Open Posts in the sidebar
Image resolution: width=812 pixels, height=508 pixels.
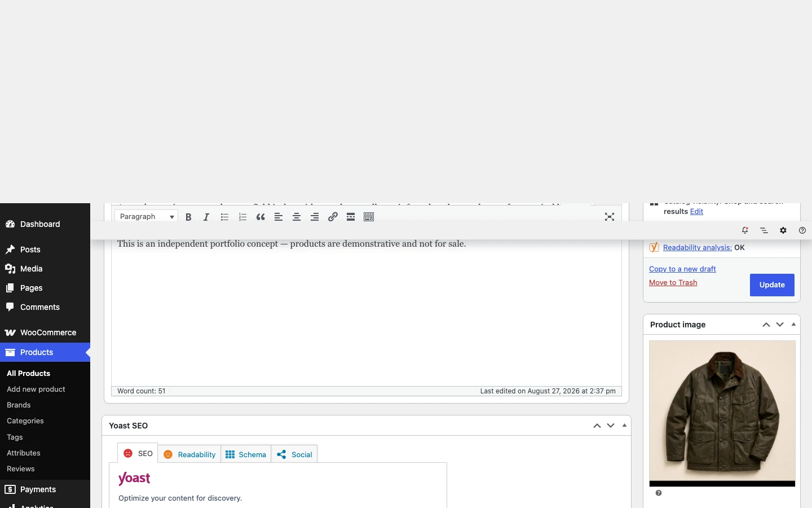click(x=45, y=249)
